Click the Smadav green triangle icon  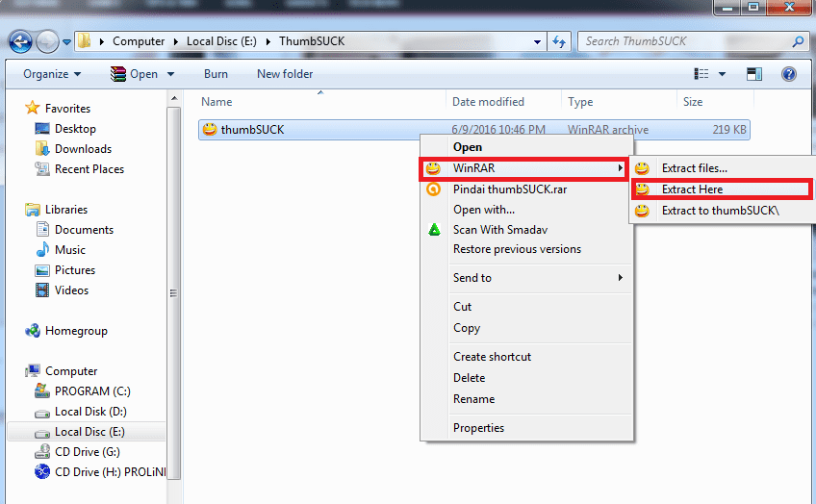pyautogui.click(x=435, y=229)
